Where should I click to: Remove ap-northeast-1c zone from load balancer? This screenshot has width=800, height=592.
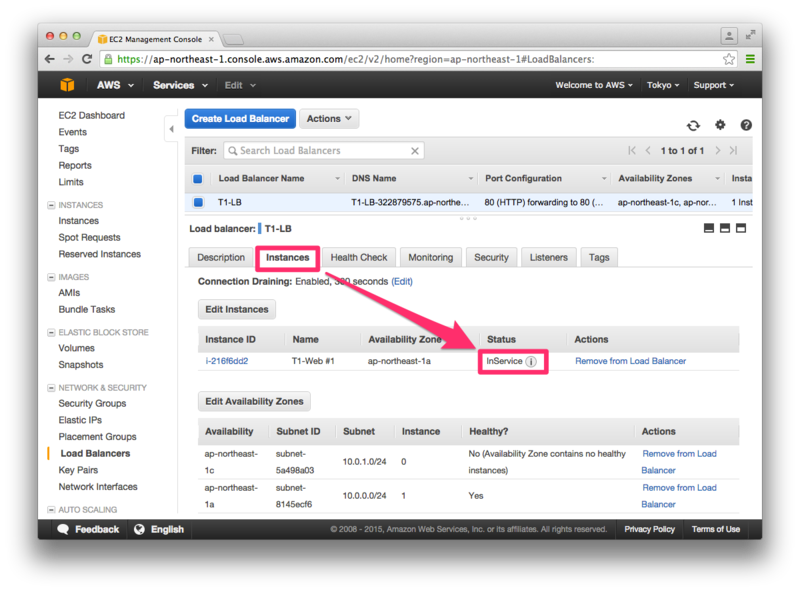pyautogui.click(x=679, y=462)
